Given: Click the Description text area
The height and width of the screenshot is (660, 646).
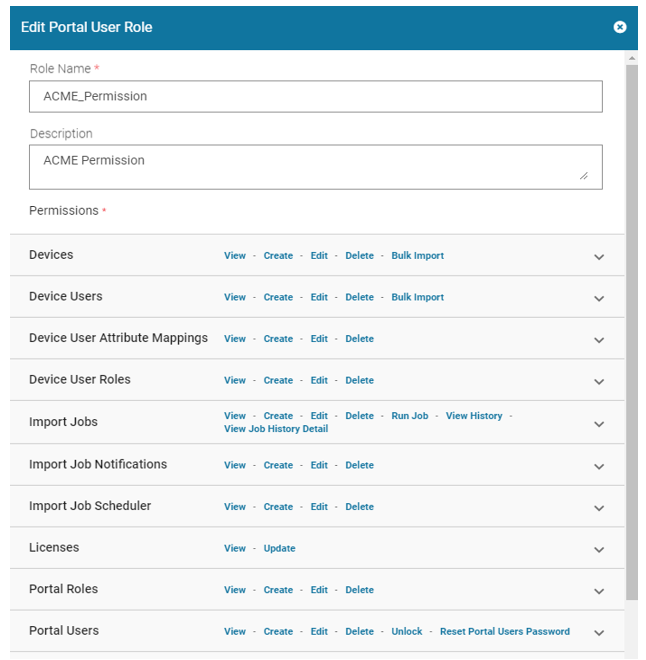Looking at the screenshot, I should (x=315, y=166).
